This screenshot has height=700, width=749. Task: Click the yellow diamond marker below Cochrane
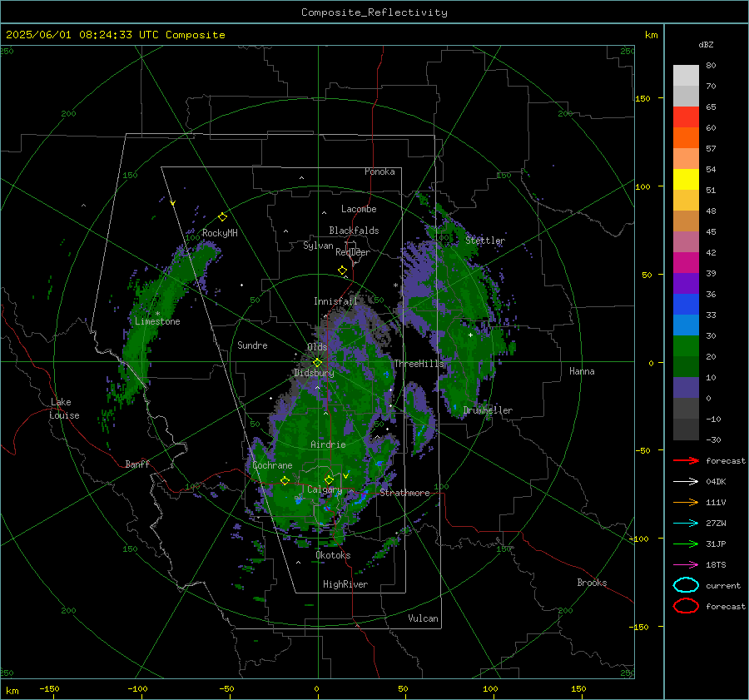(x=285, y=481)
